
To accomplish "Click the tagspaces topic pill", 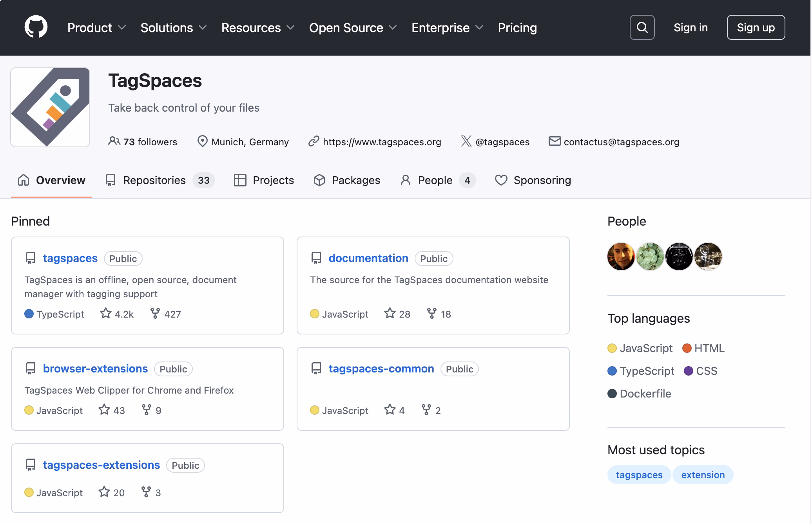I will (x=639, y=474).
